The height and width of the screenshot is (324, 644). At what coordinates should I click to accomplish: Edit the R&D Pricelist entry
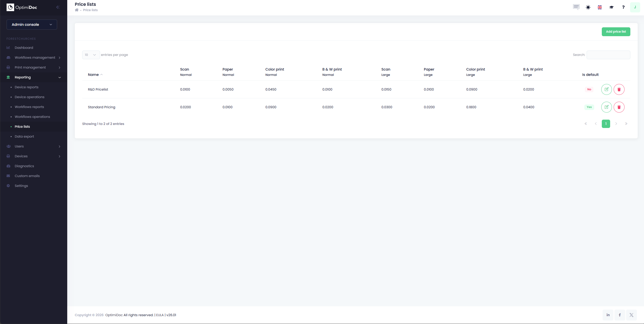[606, 89]
